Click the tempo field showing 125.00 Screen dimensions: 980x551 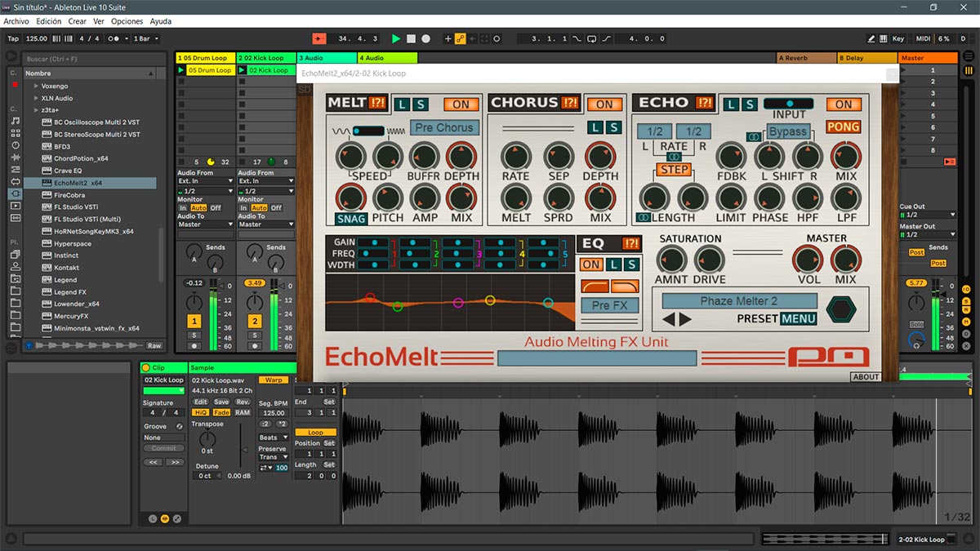37,38
